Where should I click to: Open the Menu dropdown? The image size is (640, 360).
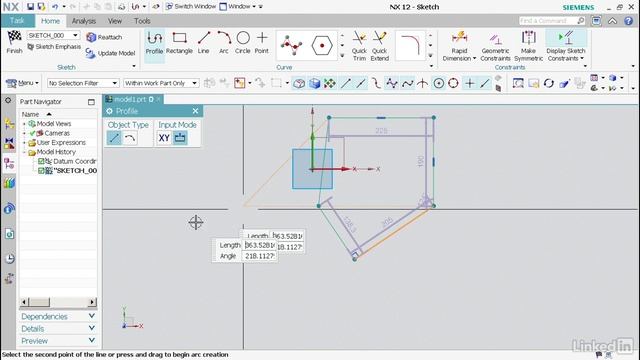22,83
